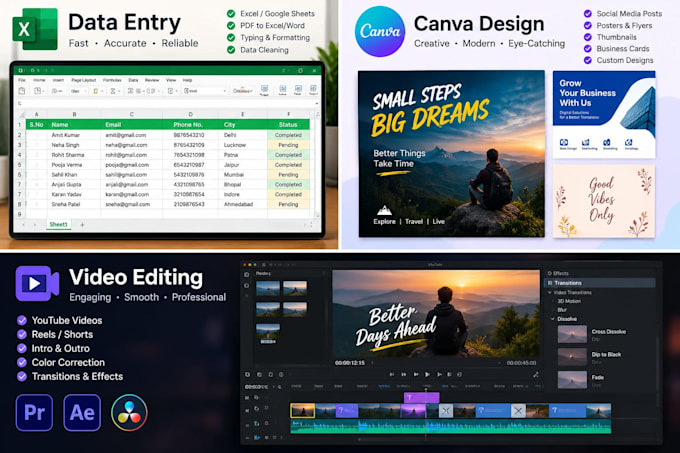The image size is (680, 453).
Task: Click purple check icon beside Business Cards
Action: coord(588,49)
